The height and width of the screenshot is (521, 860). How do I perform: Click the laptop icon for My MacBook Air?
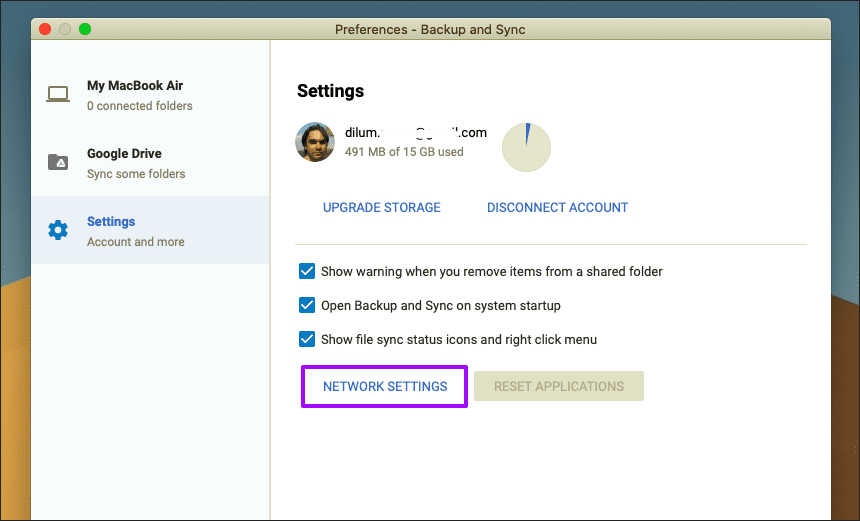[x=58, y=94]
